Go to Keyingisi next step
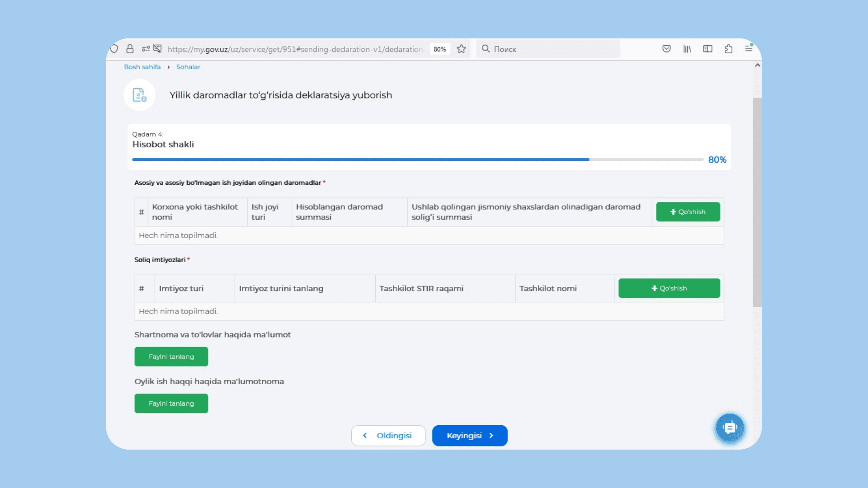This screenshot has height=488, width=868. click(x=470, y=436)
